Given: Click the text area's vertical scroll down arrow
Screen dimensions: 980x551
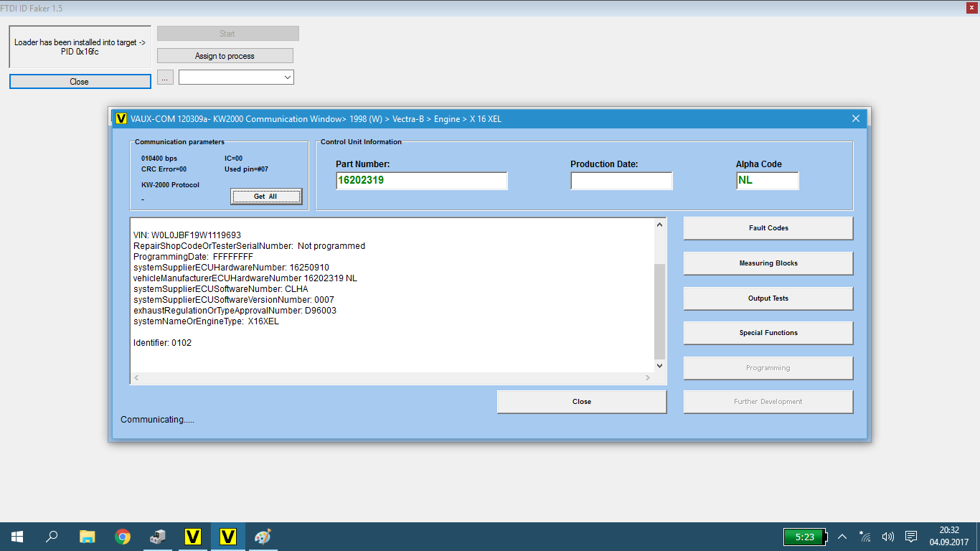Looking at the screenshot, I should tap(660, 366).
